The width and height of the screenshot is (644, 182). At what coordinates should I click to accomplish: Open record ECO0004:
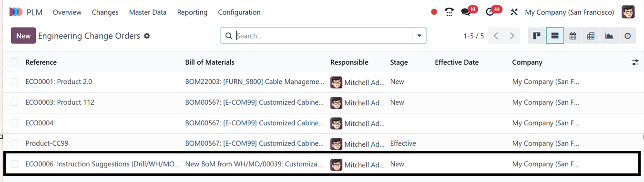[40, 123]
